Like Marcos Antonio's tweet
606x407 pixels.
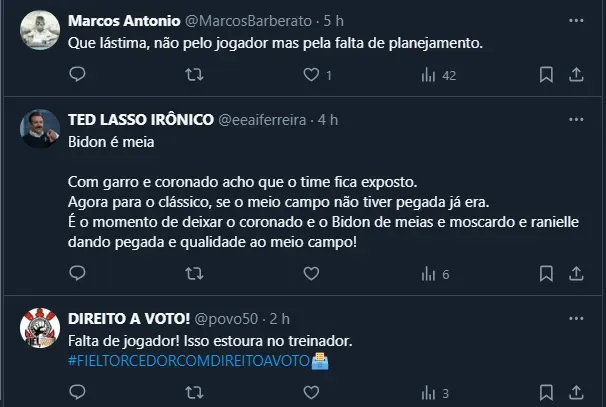[311, 74]
